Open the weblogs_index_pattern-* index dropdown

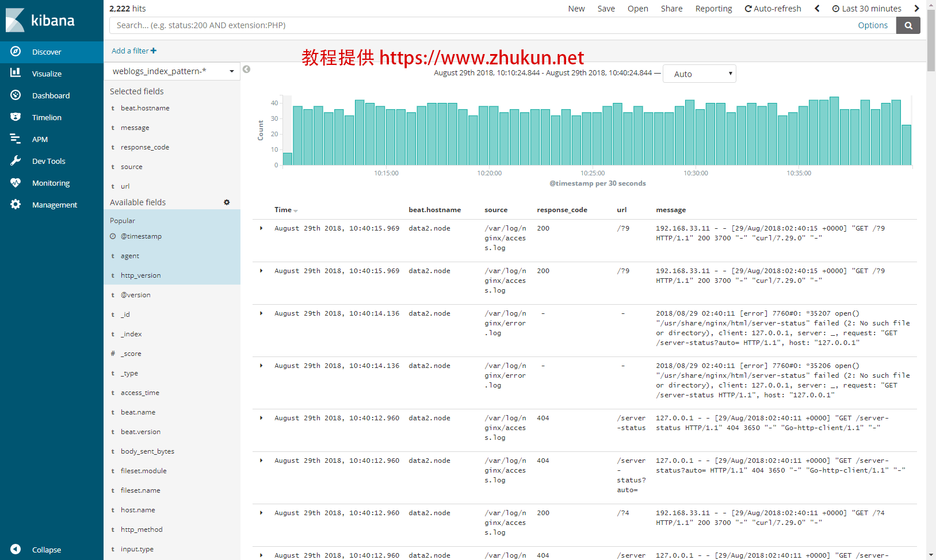[x=172, y=71]
